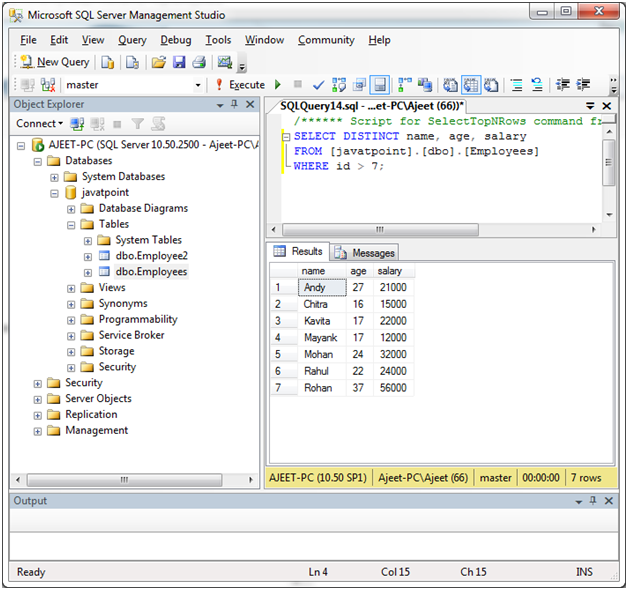
Task: Click the salary column header
Action: click(x=393, y=271)
